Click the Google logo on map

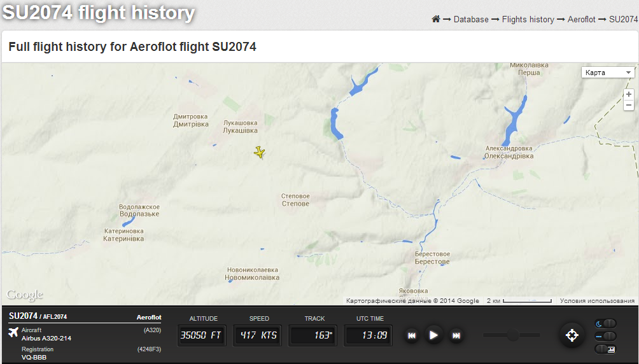pyautogui.click(x=24, y=295)
